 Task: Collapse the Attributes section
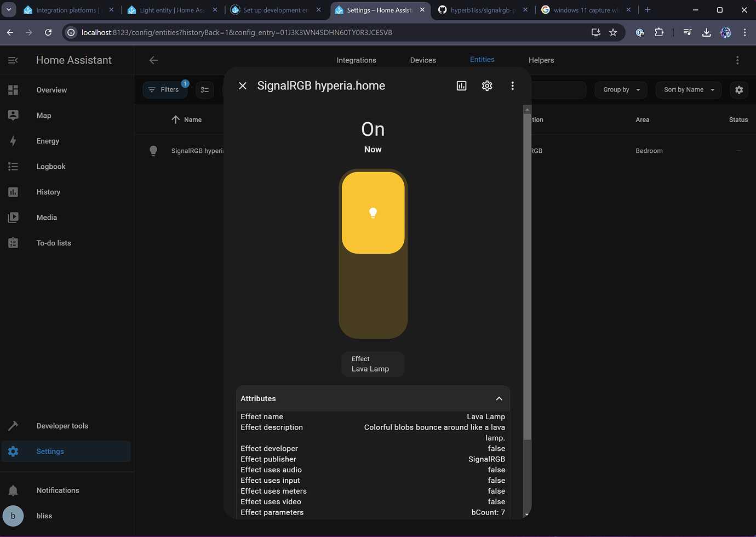tap(499, 398)
